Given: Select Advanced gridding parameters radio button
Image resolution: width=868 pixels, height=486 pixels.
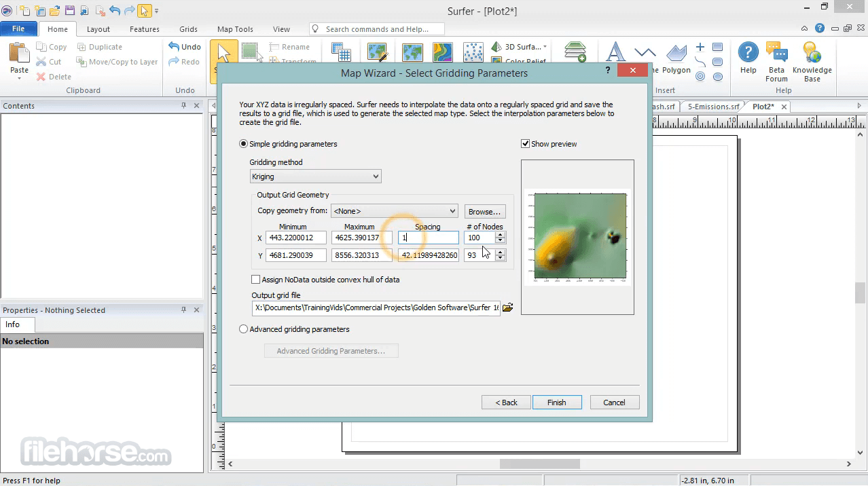Looking at the screenshot, I should (x=244, y=329).
